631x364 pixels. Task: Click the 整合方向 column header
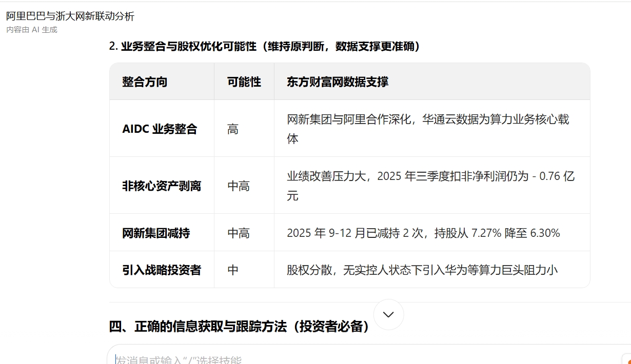[x=145, y=82]
